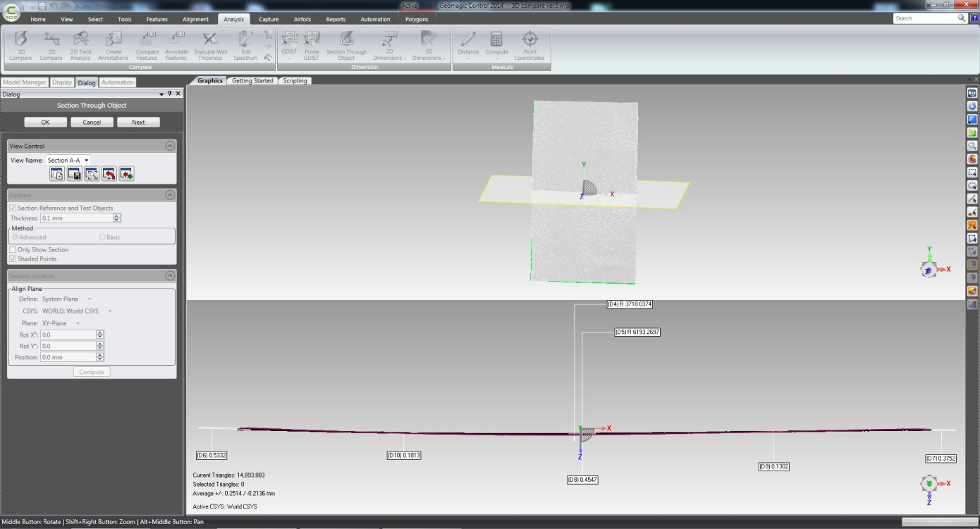Image resolution: width=980 pixels, height=529 pixels.
Task: Select the Basic method radio button
Action: pos(103,237)
